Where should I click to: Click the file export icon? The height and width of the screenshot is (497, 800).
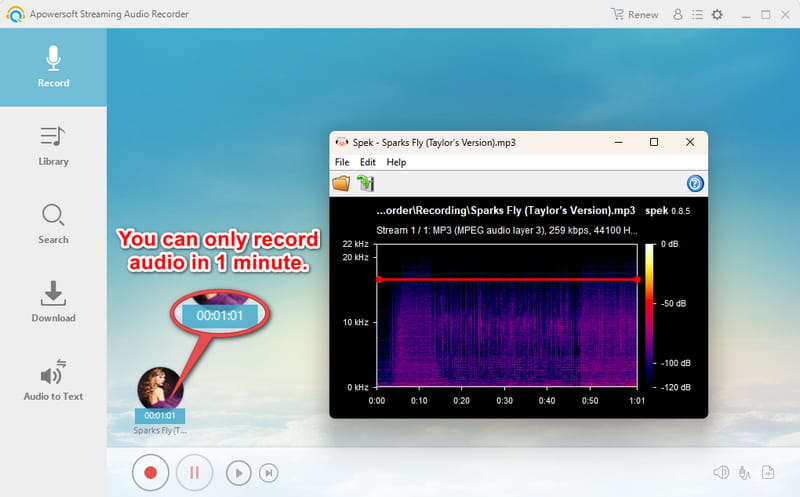click(x=768, y=473)
